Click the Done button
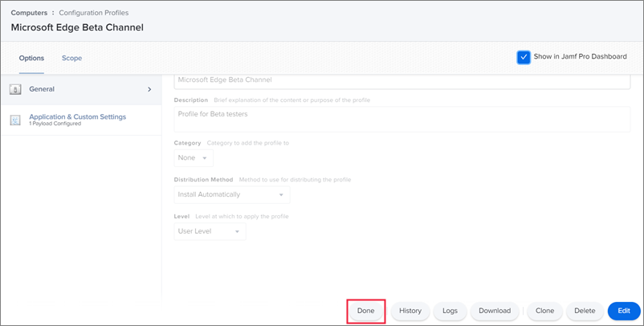The height and width of the screenshot is (326, 644). (x=365, y=311)
